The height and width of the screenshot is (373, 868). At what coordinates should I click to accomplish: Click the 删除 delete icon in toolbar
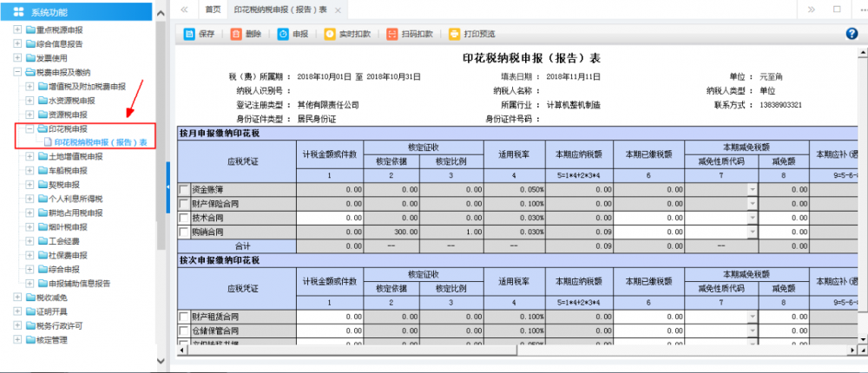tap(236, 34)
